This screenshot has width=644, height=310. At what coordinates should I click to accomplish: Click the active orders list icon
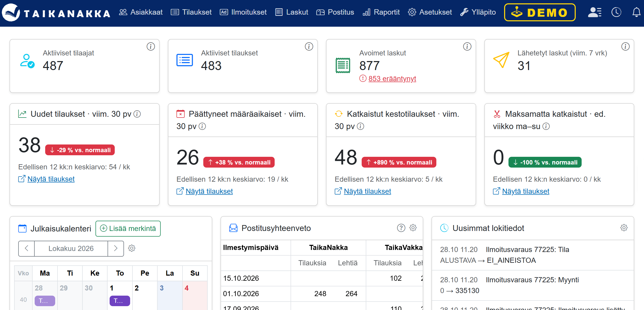coord(185,60)
